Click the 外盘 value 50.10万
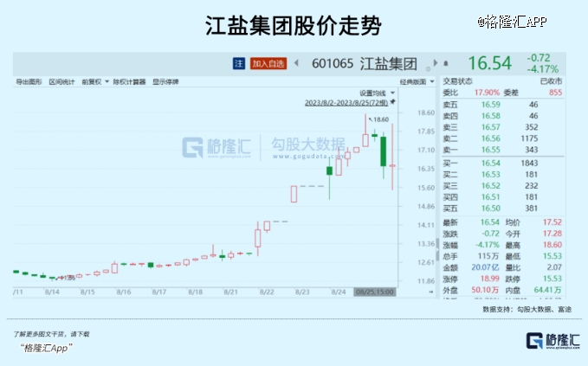 click(485, 290)
